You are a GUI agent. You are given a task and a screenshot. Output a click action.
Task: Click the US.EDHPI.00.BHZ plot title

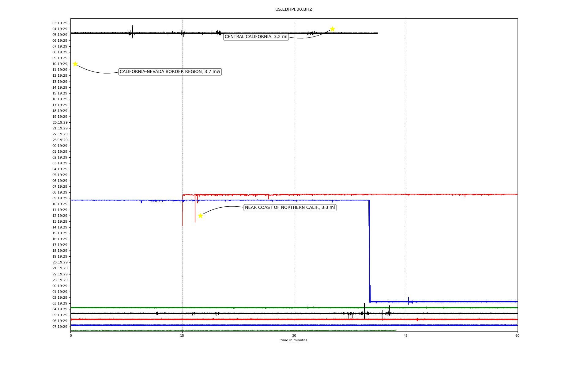294,10
